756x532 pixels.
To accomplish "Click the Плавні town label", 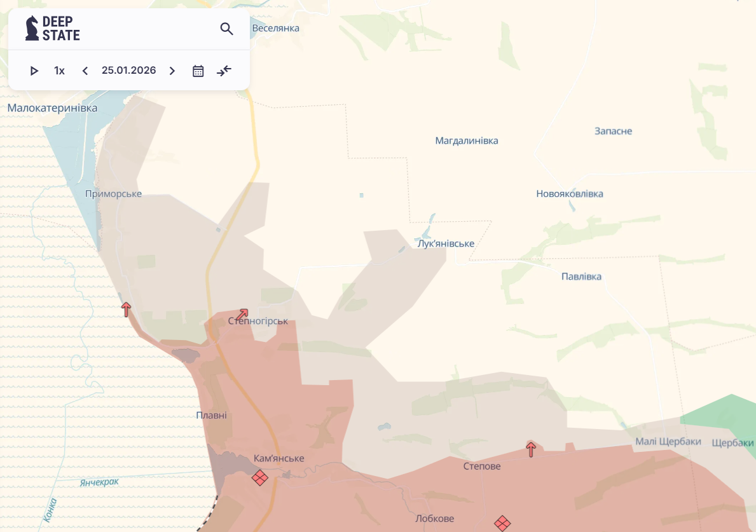I will 211,416.
